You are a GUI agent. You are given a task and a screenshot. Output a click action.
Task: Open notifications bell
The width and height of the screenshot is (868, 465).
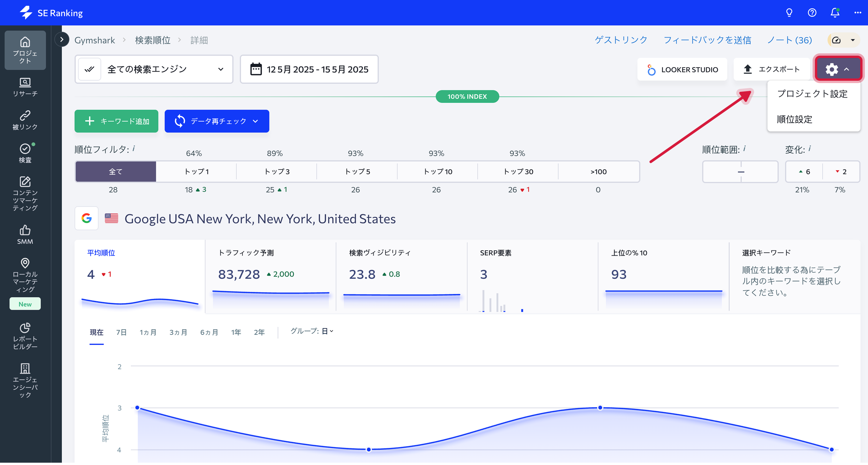(x=835, y=13)
